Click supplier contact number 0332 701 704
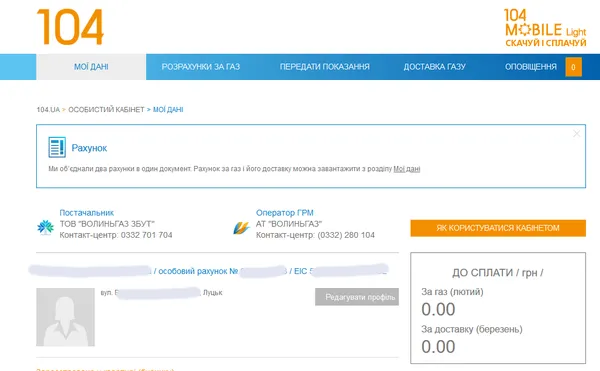 pos(147,235)
